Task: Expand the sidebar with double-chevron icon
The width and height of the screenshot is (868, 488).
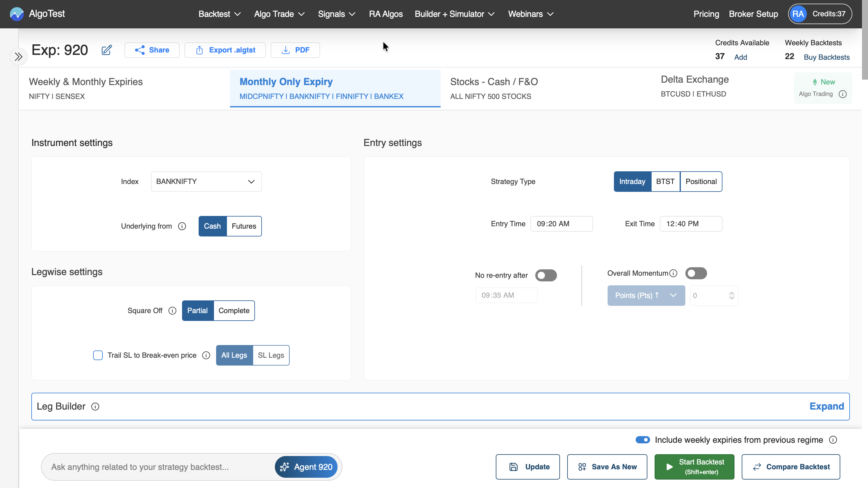Action: pyautogui.click(x=18, y=57)
